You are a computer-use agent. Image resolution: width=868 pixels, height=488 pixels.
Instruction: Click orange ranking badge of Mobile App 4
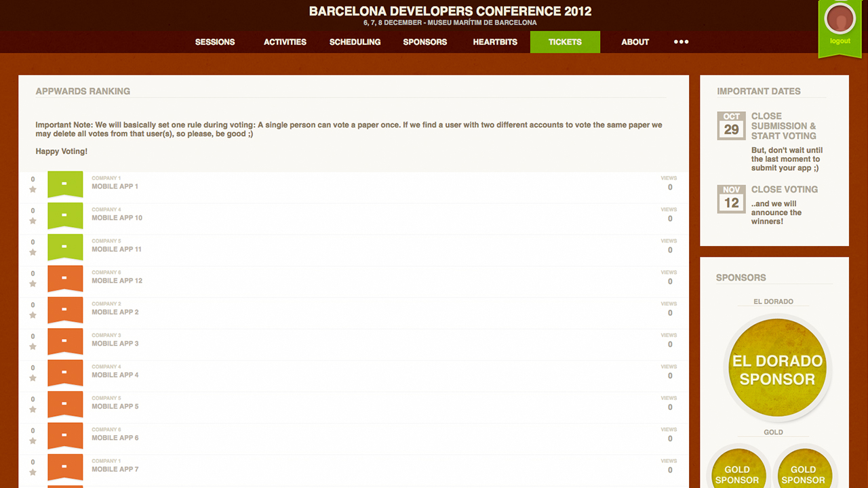coord(65,373)
